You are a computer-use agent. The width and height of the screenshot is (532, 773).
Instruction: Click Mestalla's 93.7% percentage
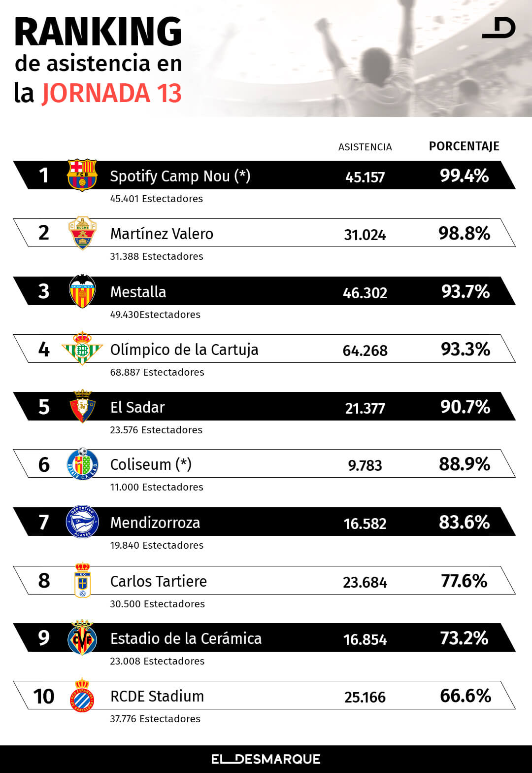[x=465, y=291]
